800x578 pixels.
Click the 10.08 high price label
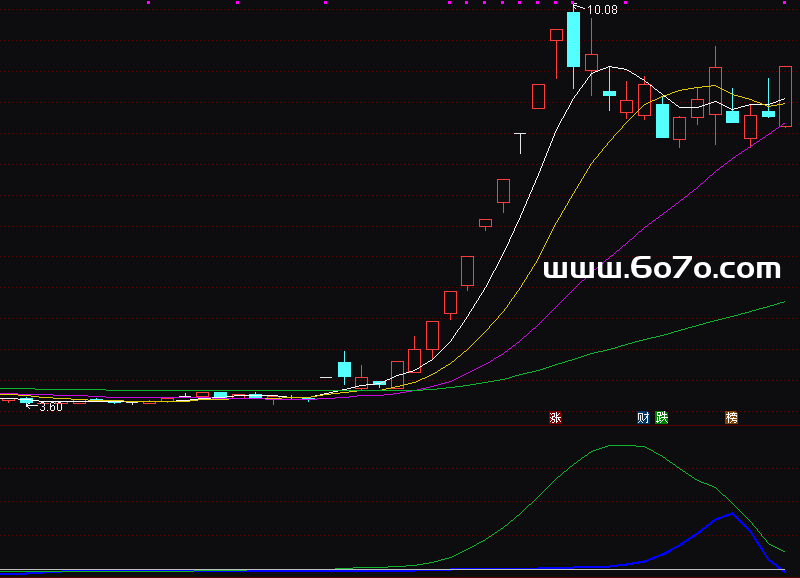pyautogui.click(x=602, y=11)
